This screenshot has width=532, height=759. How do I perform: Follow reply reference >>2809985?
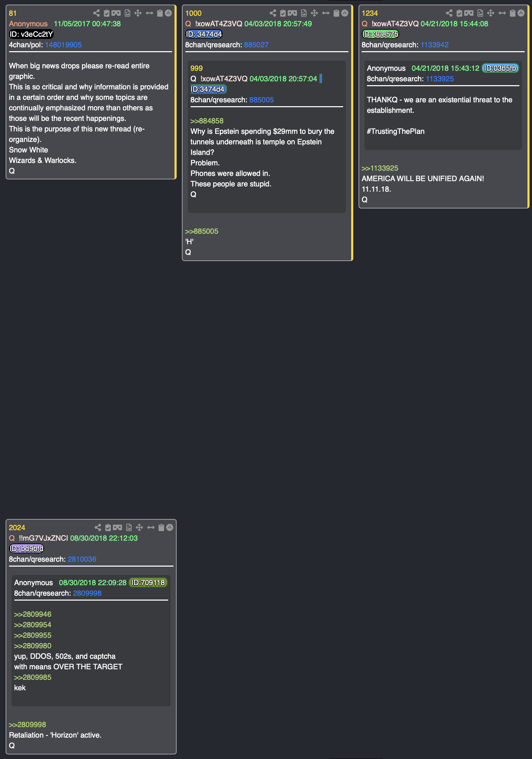[x=33, y=677]
